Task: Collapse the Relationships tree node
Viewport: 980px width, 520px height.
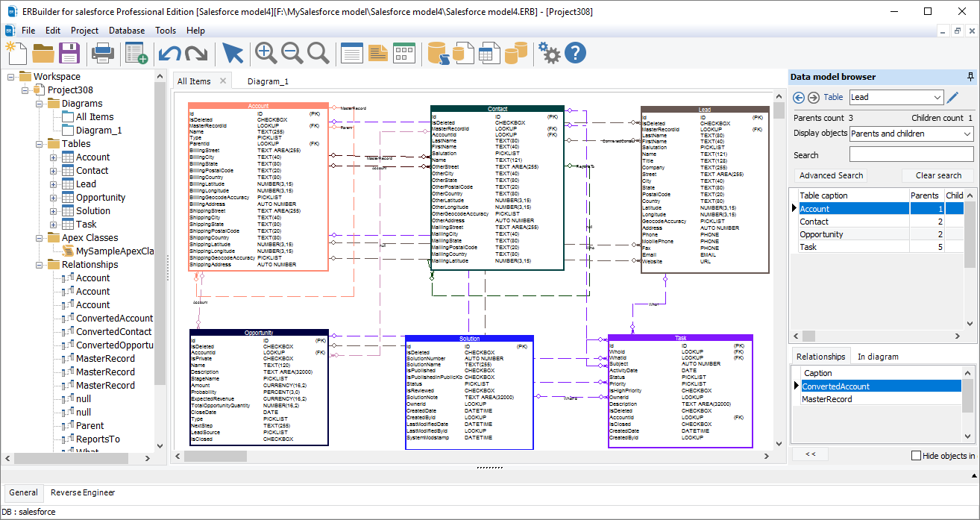Action: click(39, 265)
